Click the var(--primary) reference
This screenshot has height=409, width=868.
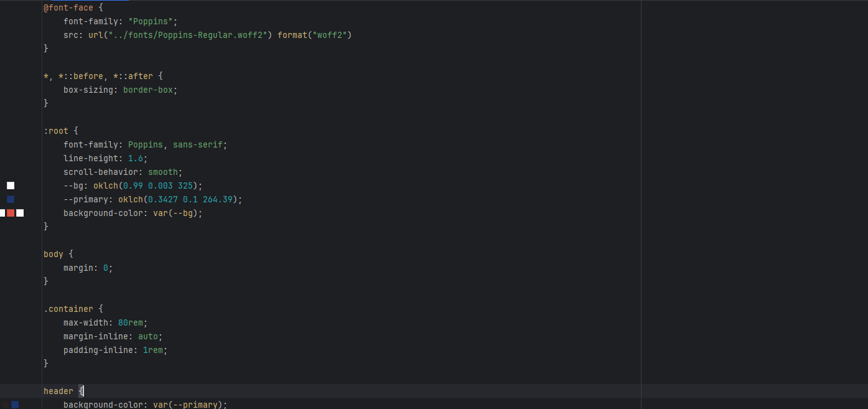pos(188,405)
